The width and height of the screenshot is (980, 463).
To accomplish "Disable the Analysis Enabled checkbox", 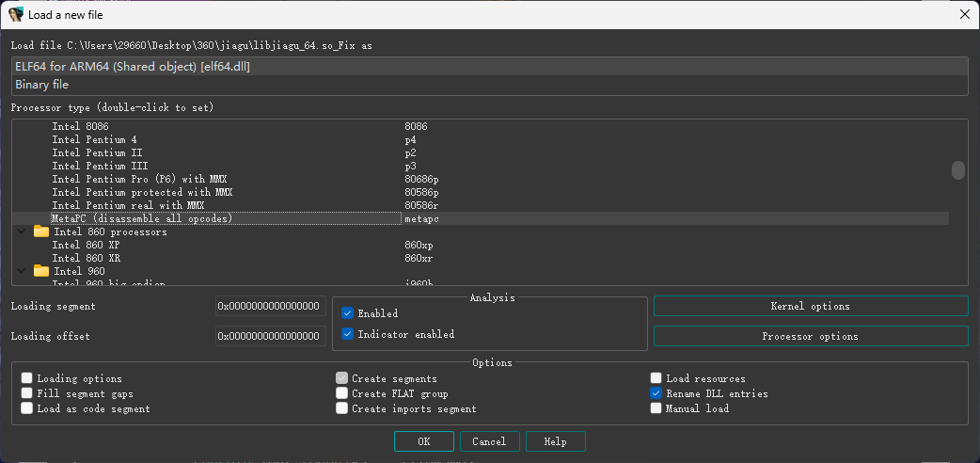I will [x=348, y=313].
